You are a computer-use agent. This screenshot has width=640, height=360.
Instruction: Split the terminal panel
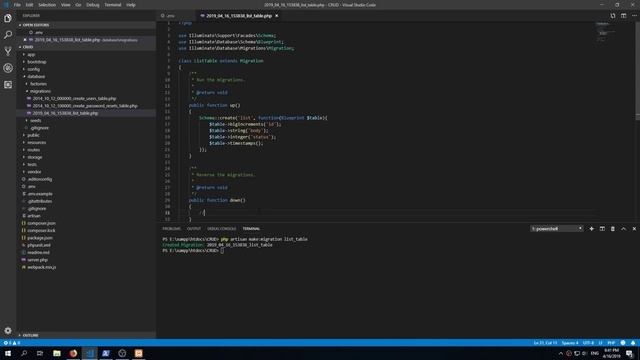coord(602,229)
